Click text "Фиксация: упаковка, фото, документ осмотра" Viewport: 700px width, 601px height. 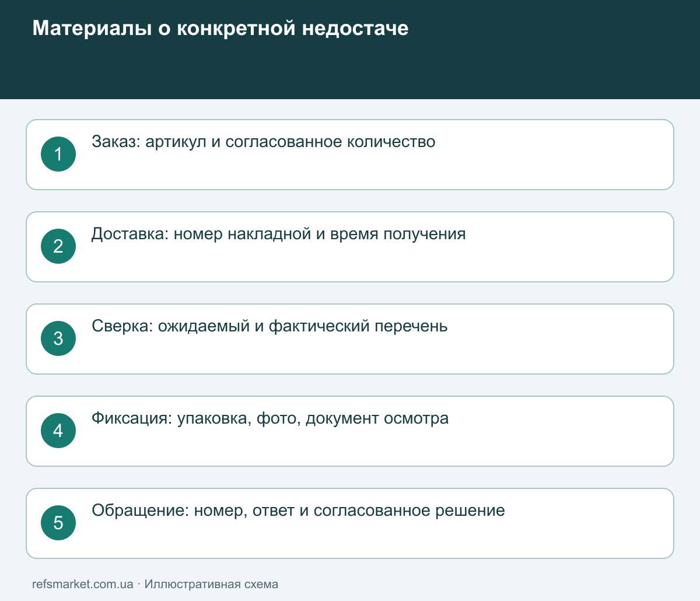(270, 418)
